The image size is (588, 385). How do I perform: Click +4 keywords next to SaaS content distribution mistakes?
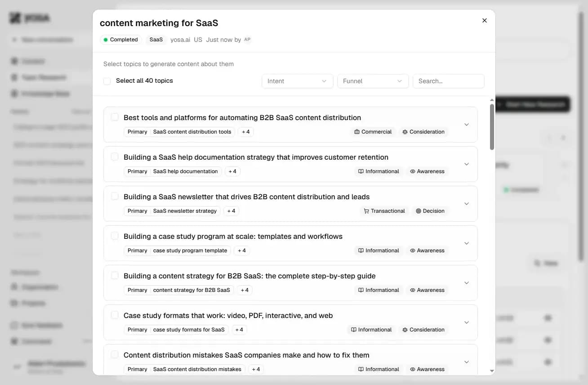point(256,369)
